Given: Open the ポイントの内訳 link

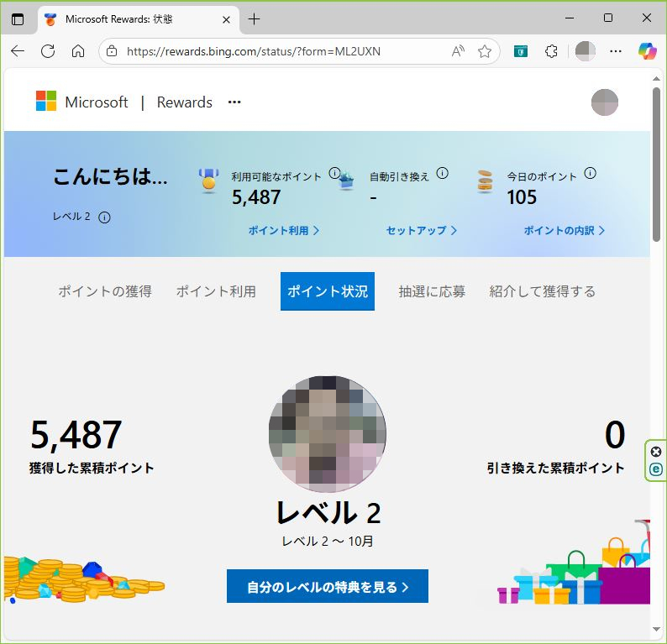Looking at the screenshot, I should (x=564, y=230).
